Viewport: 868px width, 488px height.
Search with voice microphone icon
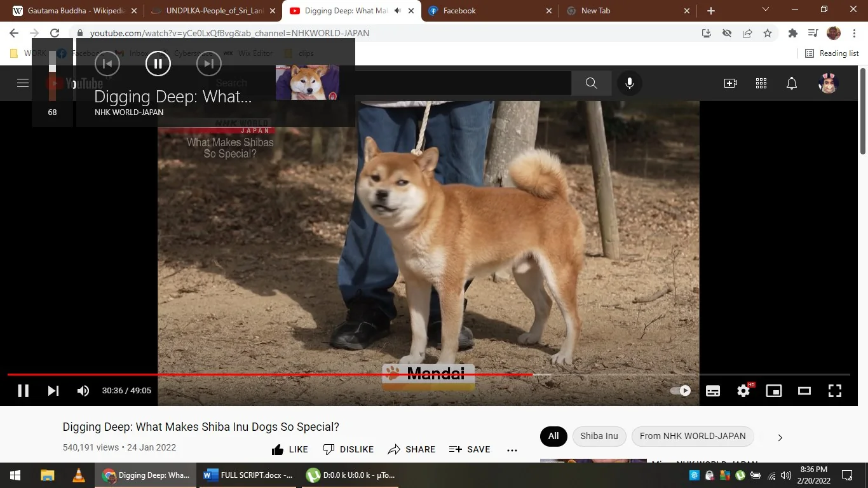pyautogui.click(x=629, y=83)
